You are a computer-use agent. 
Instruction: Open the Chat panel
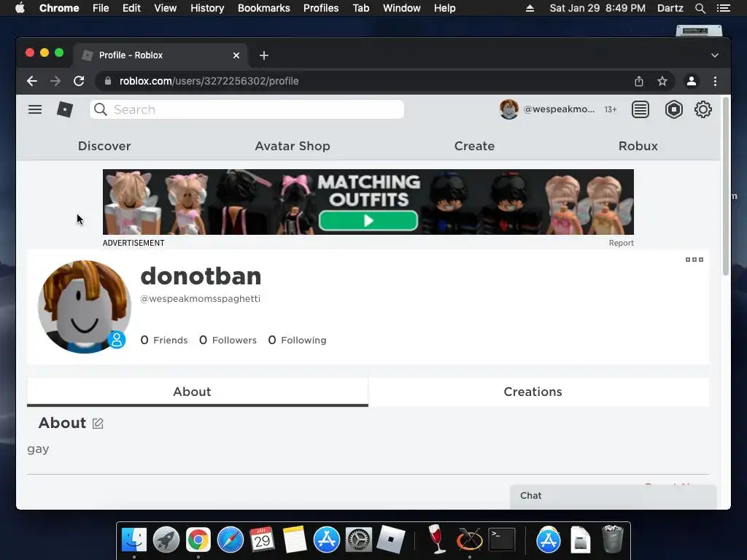[x=613, y=496]
